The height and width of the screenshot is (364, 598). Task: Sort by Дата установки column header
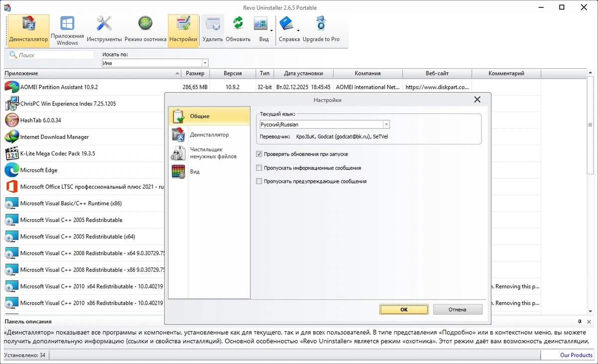click(303, 73)
